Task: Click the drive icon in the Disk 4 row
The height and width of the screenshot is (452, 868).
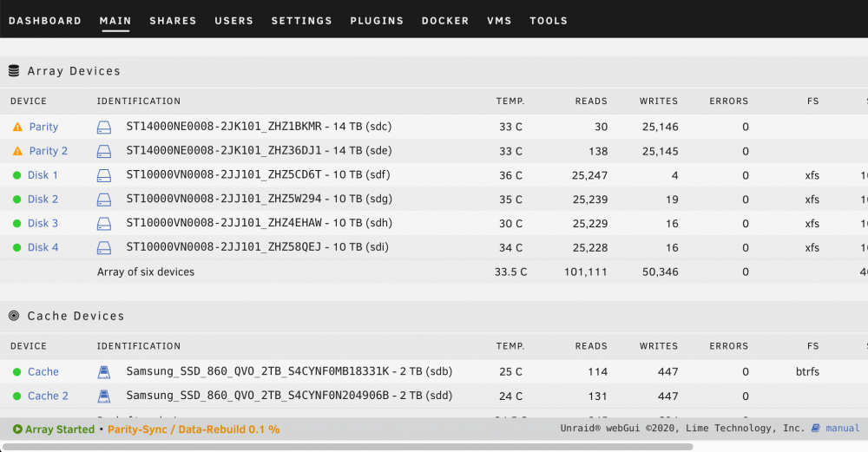Action: point(104,248)
